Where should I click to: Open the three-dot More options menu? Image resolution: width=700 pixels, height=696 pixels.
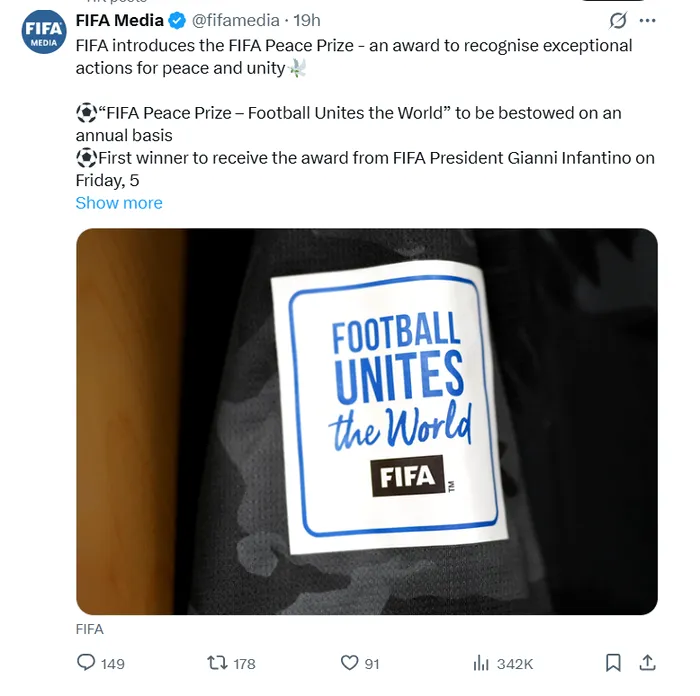point(647,20)
